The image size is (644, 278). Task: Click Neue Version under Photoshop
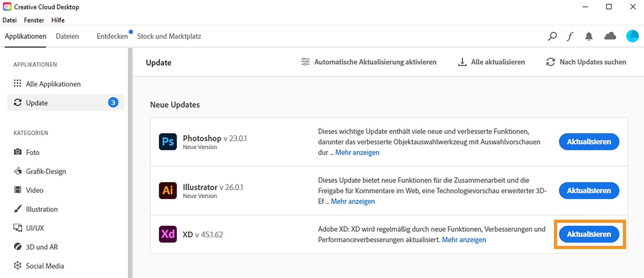coord(200,147)
